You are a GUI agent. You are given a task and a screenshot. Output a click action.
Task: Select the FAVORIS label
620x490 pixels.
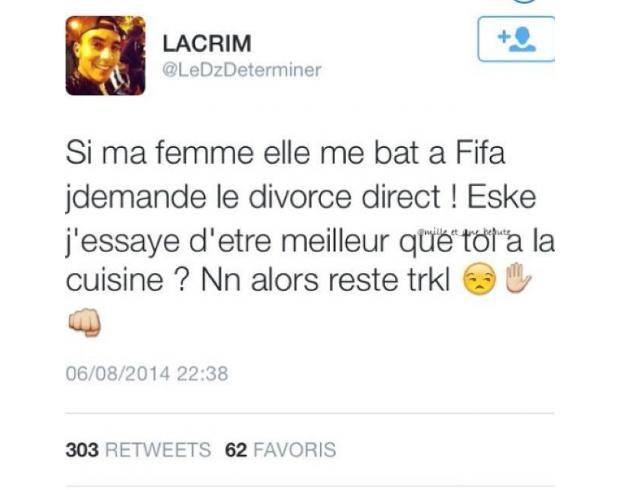[295, 450]
